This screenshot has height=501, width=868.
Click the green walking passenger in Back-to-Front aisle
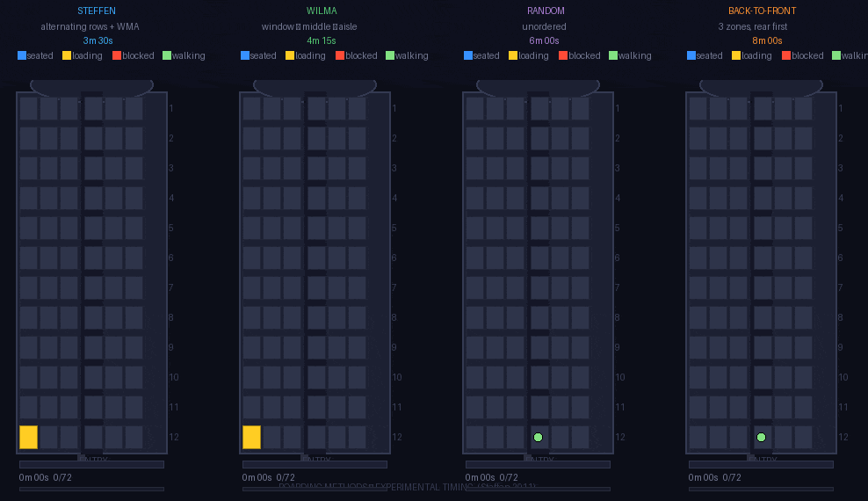761,438
